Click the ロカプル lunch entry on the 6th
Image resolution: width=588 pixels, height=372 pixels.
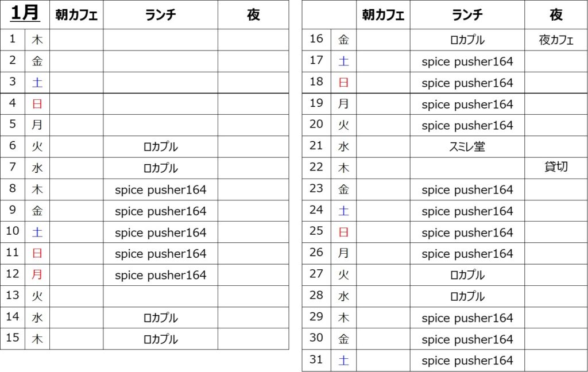(160, 147)
